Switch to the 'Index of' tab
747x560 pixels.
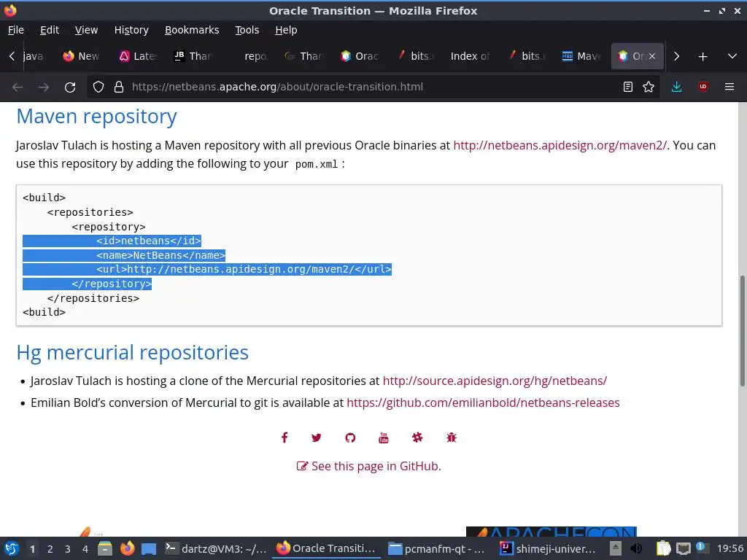[x=470, y=56]
